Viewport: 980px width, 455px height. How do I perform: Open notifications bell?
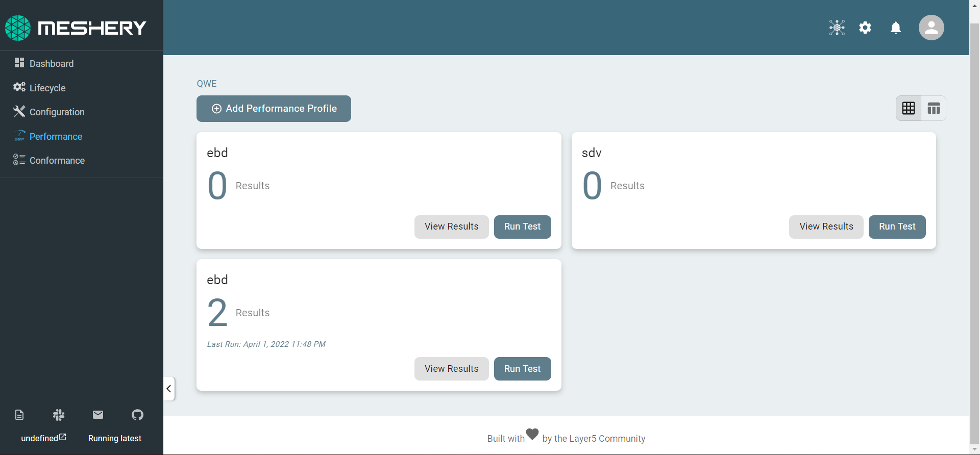tap(896, 28)
